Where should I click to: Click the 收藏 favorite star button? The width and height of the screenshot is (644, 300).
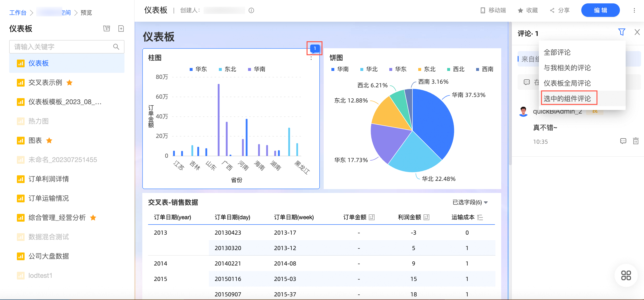528,10
